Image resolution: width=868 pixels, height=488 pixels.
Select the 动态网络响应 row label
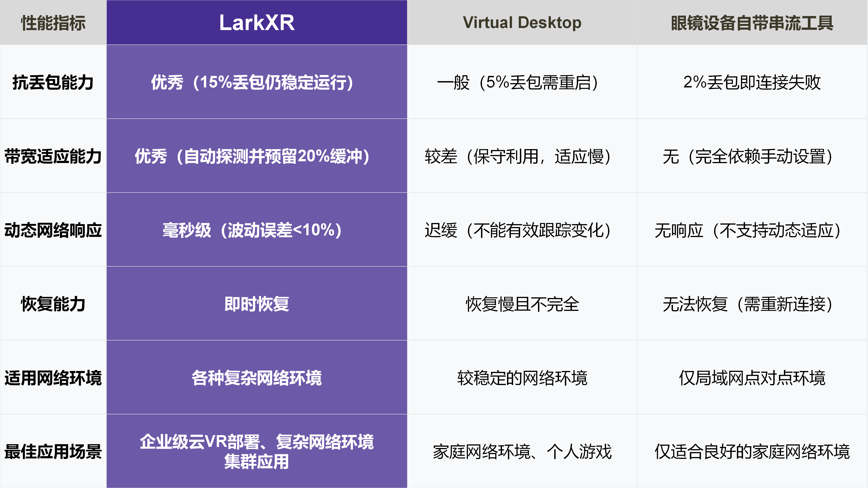click(x=53, y=230)
